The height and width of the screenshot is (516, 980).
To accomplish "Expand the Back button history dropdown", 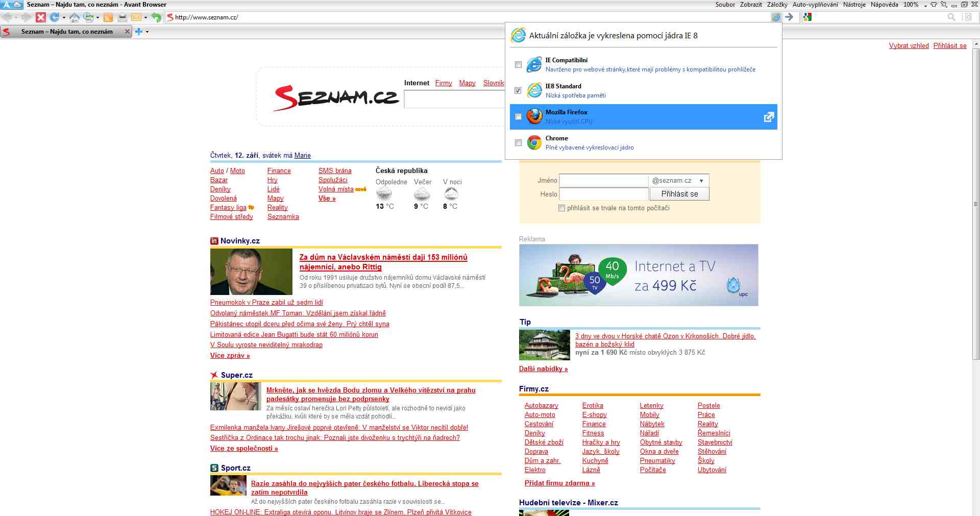I will 15,17.
